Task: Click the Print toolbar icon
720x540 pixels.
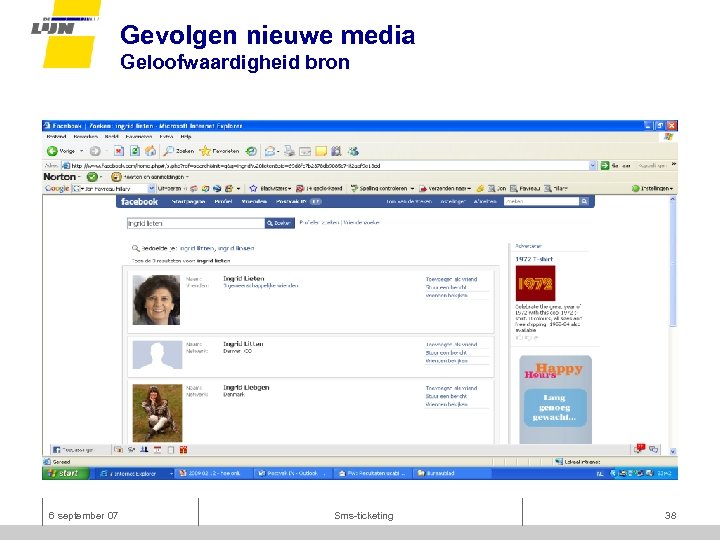Action: click(289, 151)
